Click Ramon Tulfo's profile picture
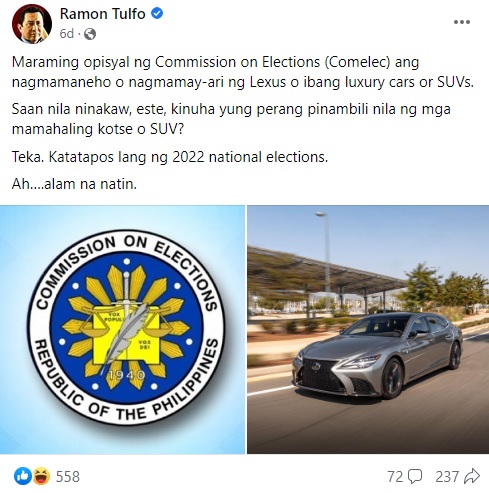The image size is (489, 493). [x=32, y=24]
